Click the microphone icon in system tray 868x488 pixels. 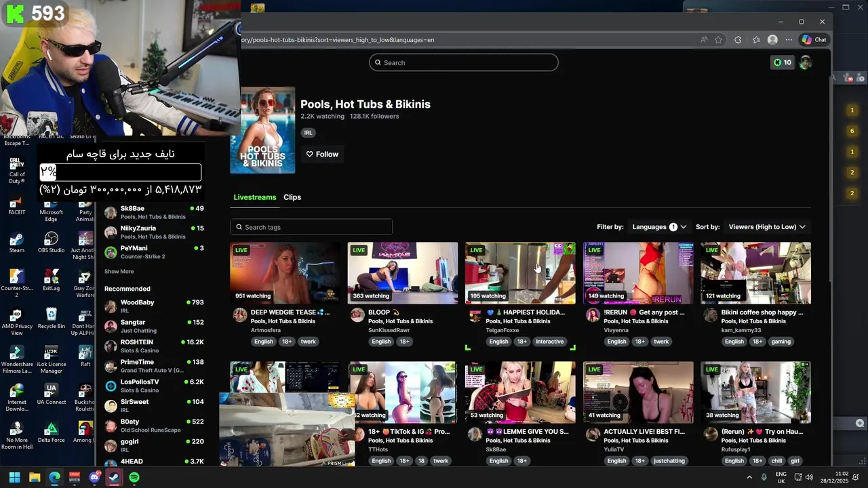764,477
